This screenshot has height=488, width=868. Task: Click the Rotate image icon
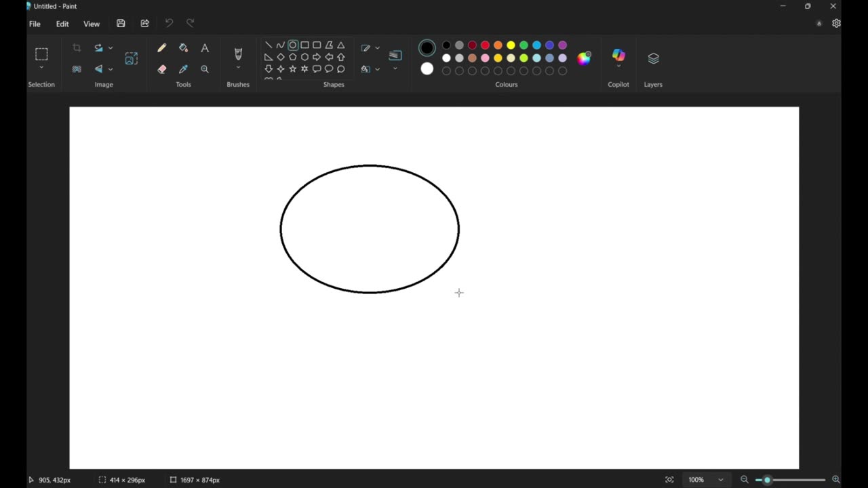(99, 48)
